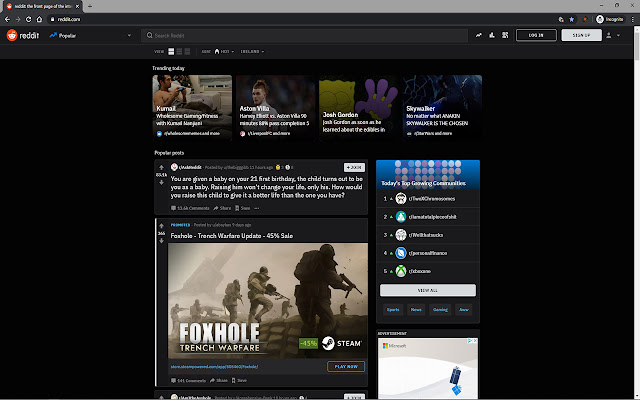Click the PLAY NOW button
The width and height of the screenshot is (640, 400).
pyautogui.click(x=346, y=367)
